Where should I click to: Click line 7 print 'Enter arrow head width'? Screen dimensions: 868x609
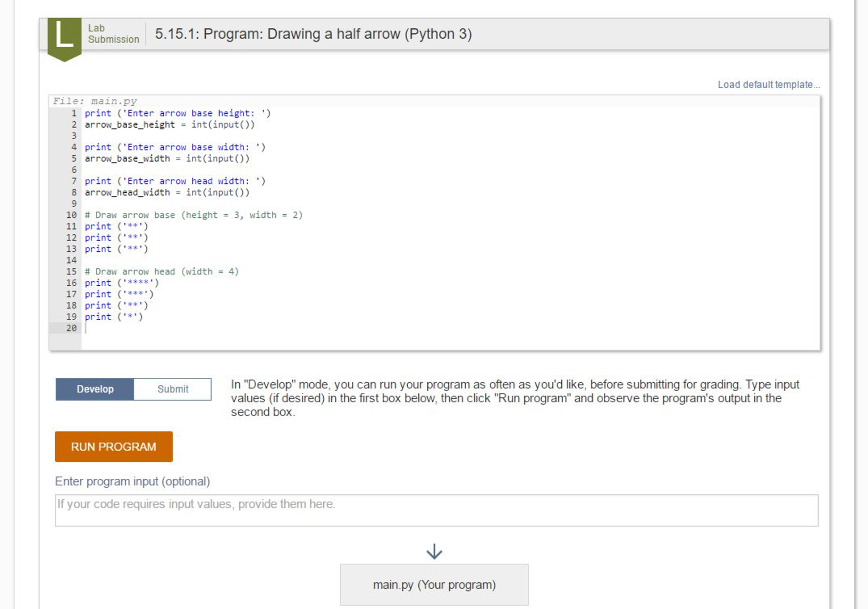(175, 181)
